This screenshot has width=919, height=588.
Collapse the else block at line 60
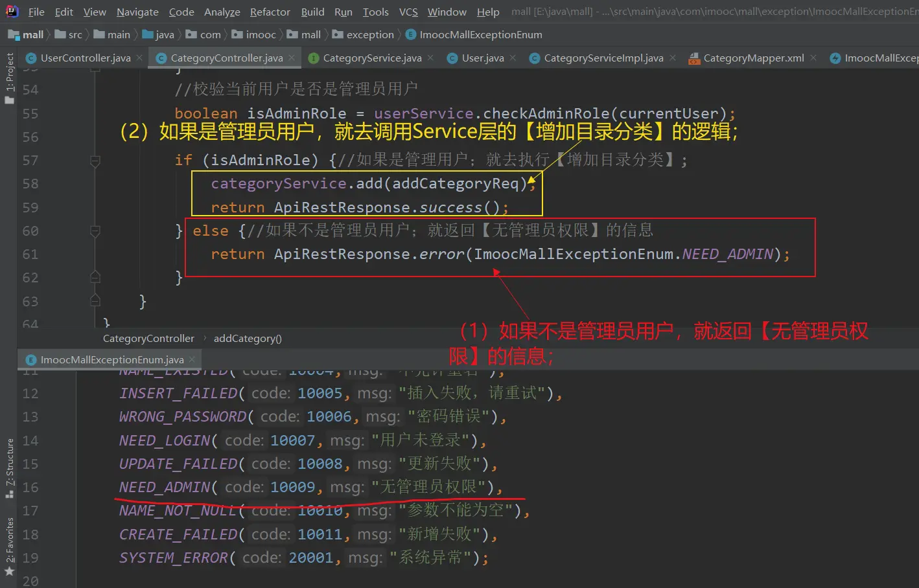pyautogui.click(x=95, y=231)
